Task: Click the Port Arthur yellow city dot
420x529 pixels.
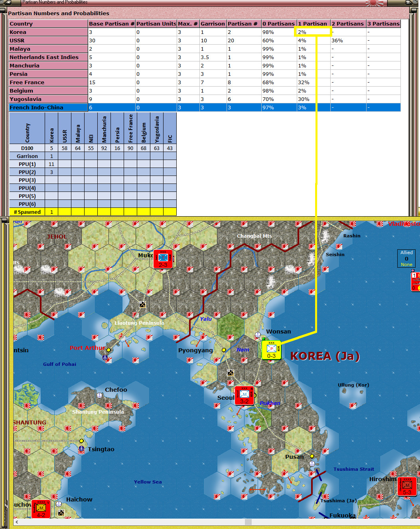Action: tap(108, 350)
